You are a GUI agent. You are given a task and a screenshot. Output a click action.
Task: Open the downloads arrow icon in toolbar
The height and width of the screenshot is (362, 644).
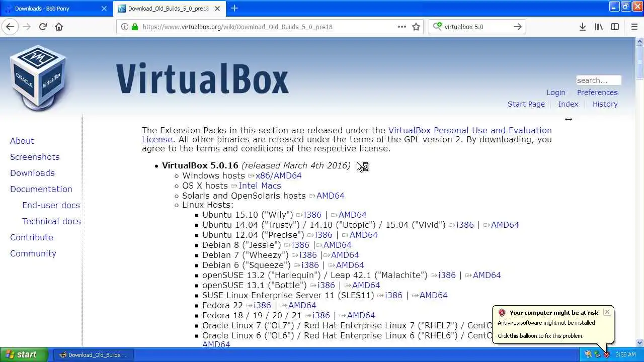583,27
